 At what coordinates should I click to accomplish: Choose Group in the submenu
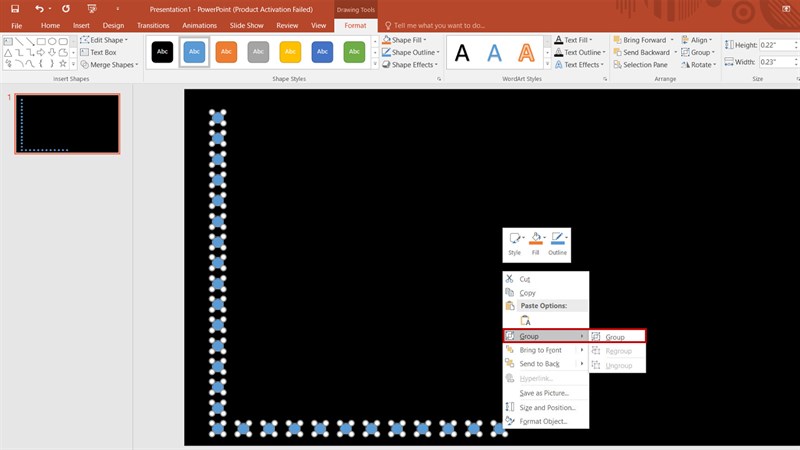pos(617,337)
